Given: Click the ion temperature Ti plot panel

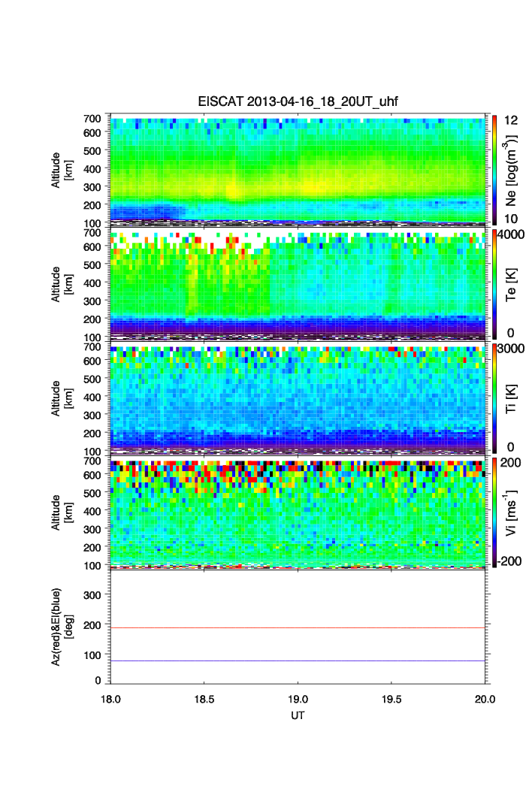Looking at the screenshot, I should click(299, 397).
